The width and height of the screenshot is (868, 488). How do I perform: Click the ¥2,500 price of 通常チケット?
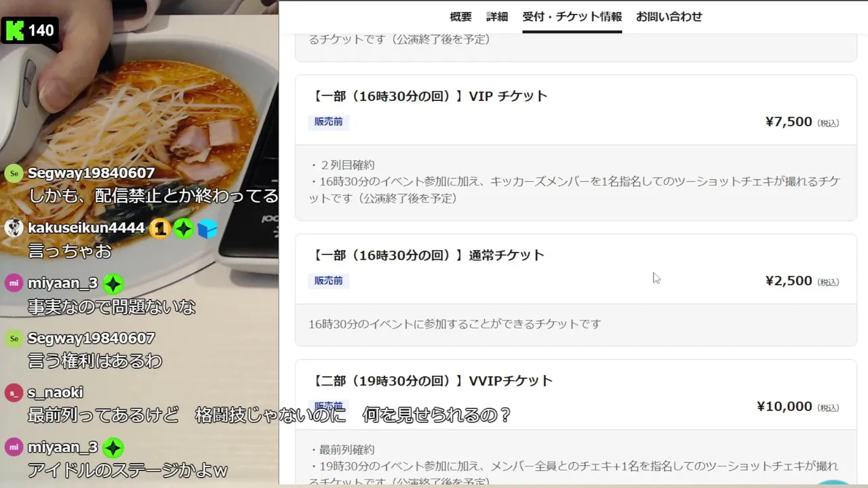(789, 281)
